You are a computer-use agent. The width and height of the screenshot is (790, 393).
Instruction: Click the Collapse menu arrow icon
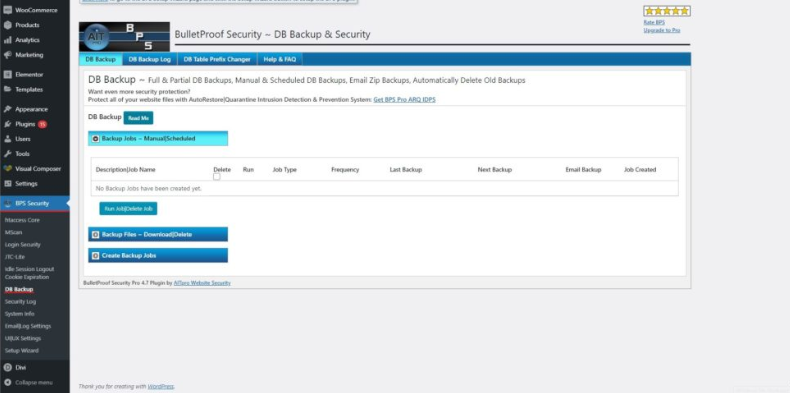coord(8,382)
